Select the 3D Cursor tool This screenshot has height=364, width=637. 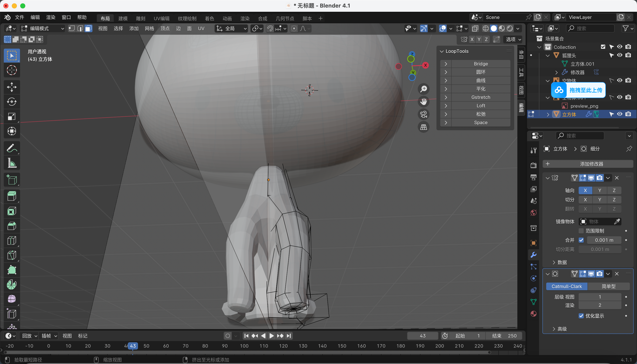click(x=12, y=70)
